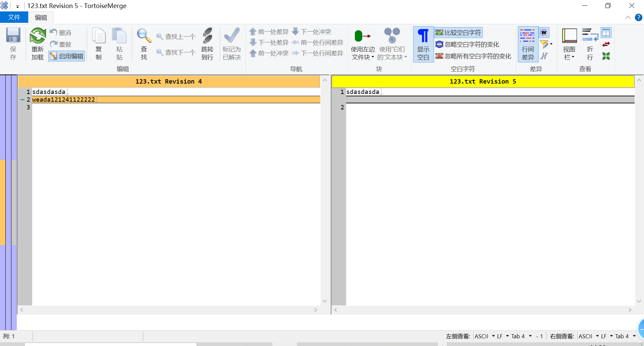Click the blue Help question mark icon
Image resolution: width=644 pixels, height=346 pixels.
coord(639,17)
